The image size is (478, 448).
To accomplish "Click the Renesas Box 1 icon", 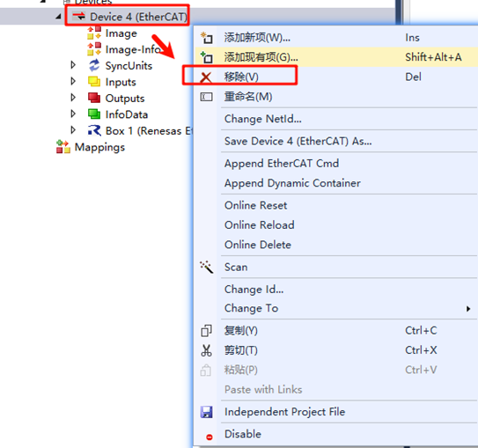I will point(94,130).
